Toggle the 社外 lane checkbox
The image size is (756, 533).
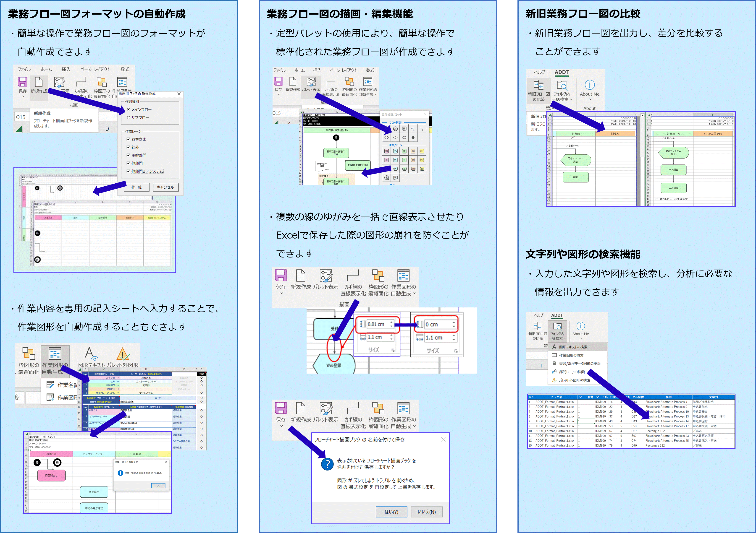[129, 147]
